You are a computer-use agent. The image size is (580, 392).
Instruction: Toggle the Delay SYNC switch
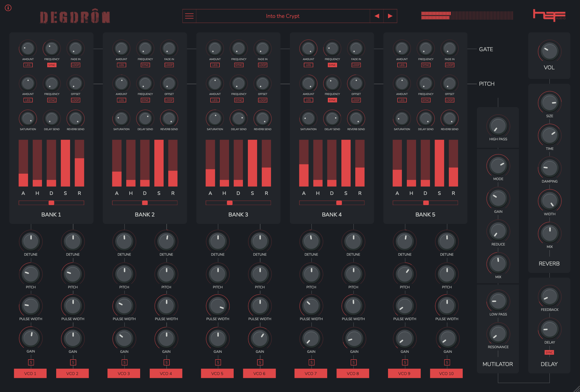pyautogui.click(x=549, y=353)
